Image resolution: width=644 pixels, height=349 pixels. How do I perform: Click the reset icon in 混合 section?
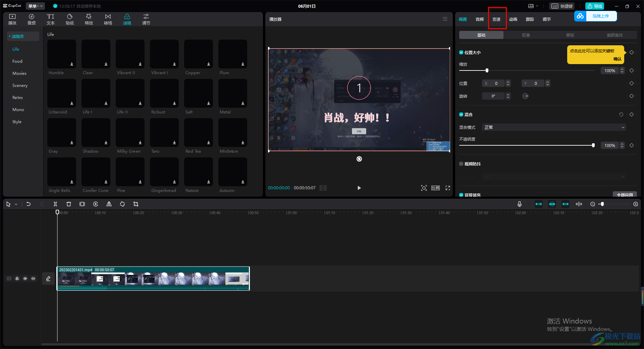621,114
